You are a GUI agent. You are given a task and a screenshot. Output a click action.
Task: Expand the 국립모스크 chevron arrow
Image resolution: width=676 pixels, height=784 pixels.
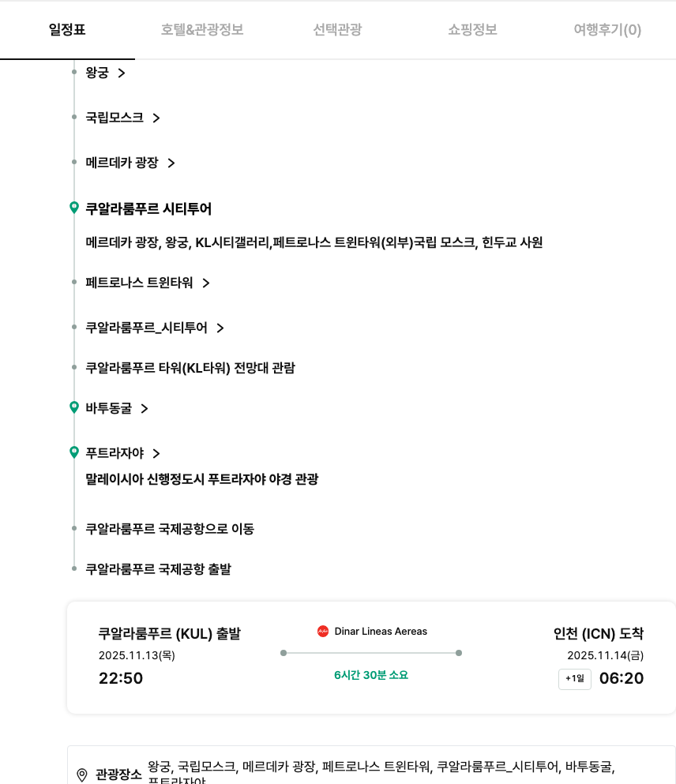click(x=156, y=118)
